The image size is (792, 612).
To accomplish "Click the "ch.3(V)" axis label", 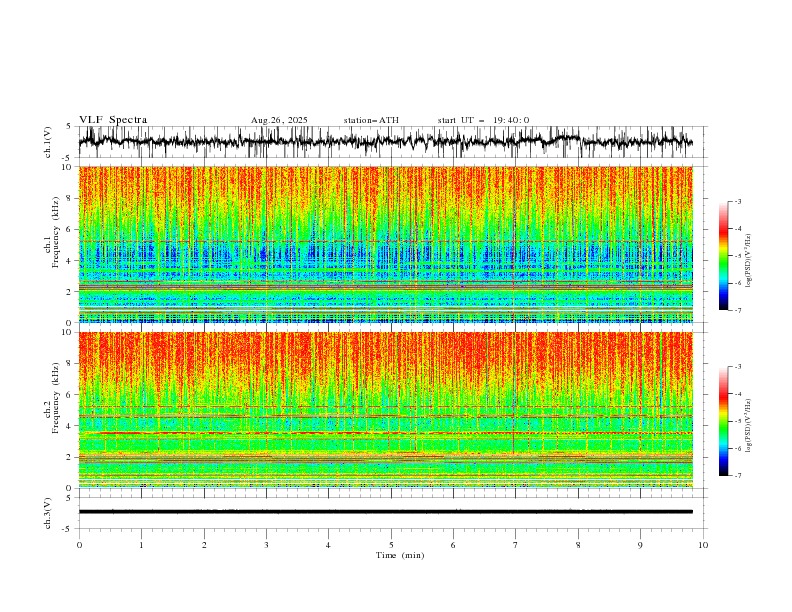I will coord(48,513).
